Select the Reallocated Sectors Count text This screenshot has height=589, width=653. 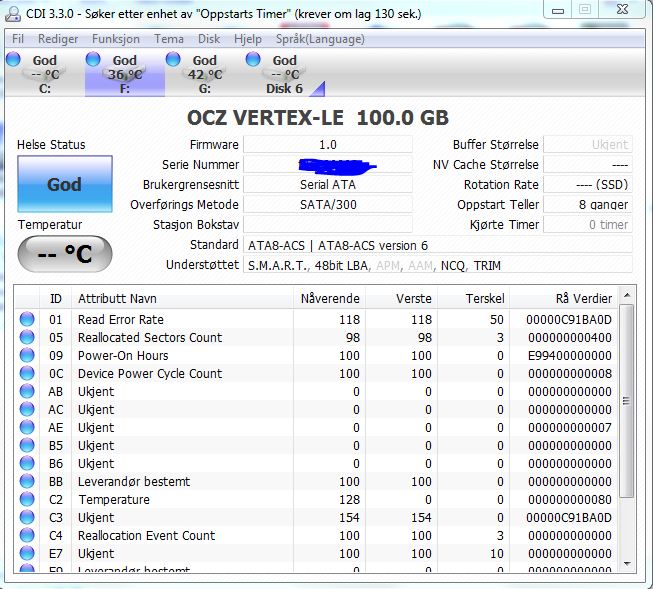coord(150,337)
